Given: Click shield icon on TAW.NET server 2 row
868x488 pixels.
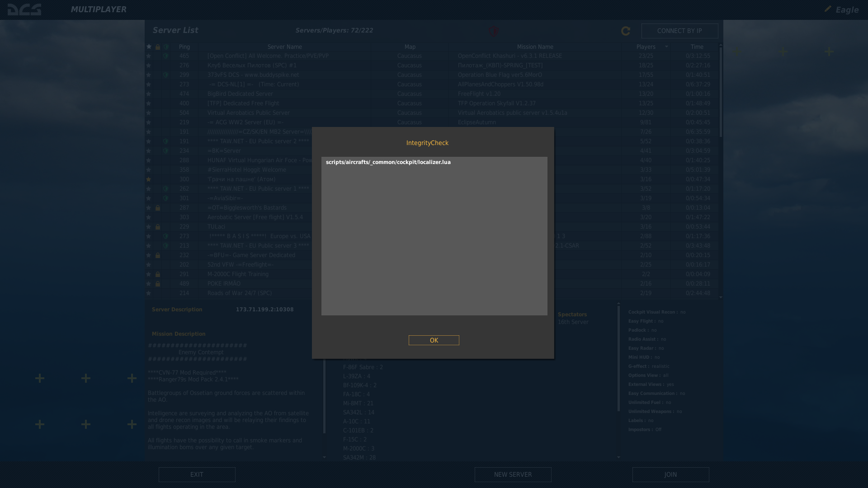Looking at the screenshot, I should tap(166, 141).
